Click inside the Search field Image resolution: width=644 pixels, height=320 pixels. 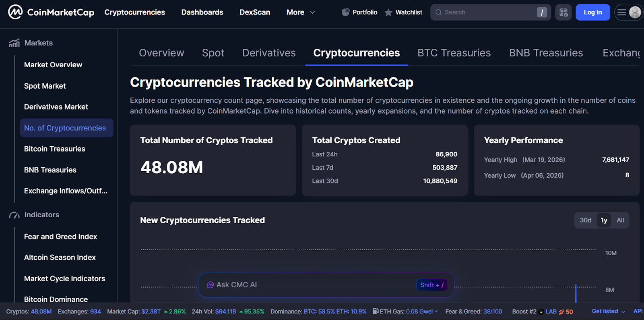pyautogui.click(x=483, y=12)
